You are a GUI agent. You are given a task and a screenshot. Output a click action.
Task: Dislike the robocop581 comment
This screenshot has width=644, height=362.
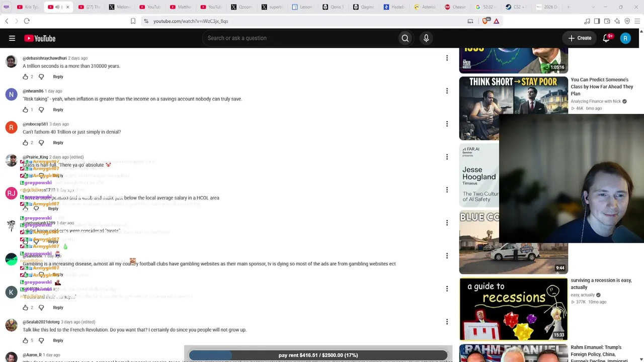point(41,143)
